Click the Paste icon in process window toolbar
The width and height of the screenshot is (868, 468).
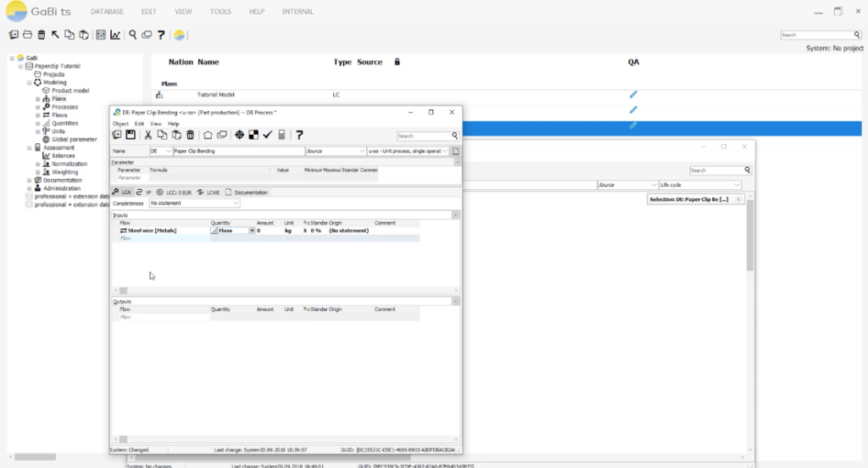coord(176,135)
